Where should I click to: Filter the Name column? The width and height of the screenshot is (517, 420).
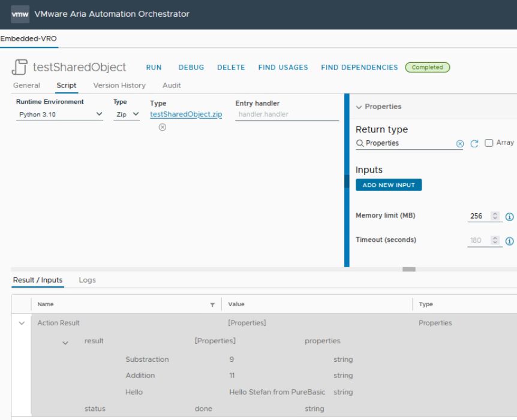pos(212,305)
